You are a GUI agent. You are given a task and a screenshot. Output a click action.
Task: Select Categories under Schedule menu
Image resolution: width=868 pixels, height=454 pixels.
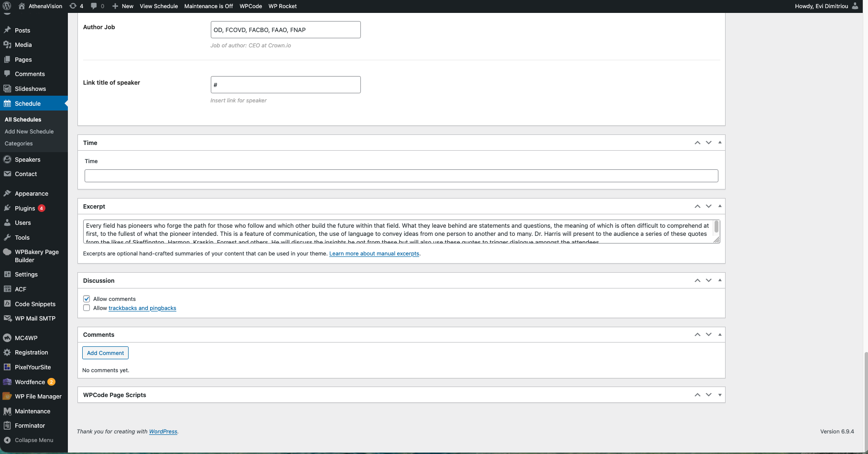click(x=19, y=144)
